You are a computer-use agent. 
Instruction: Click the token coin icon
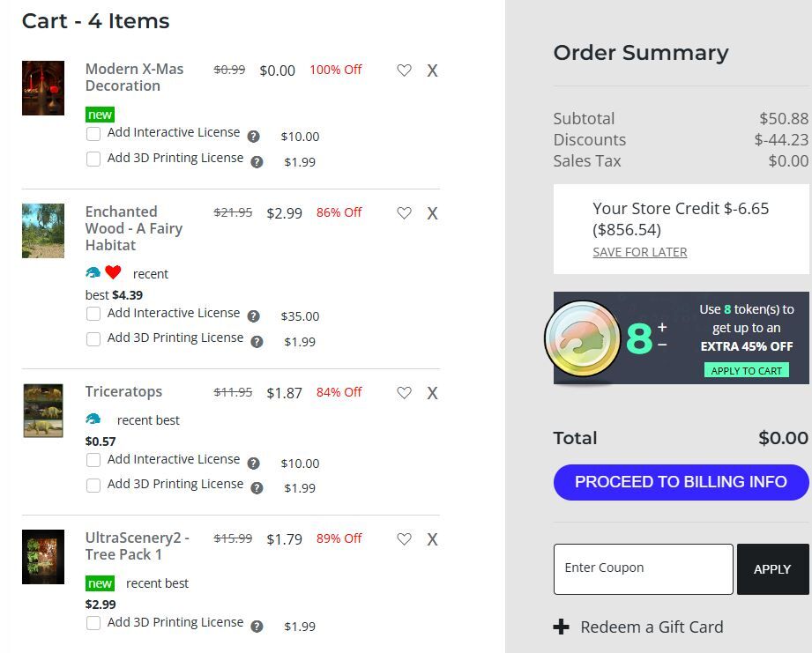click(583, 339)
